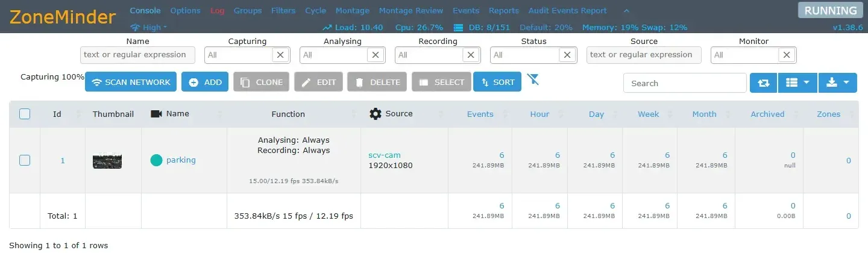Click the Select button
Viewport: 868px width, 253px height.
[x=441, y=82]
